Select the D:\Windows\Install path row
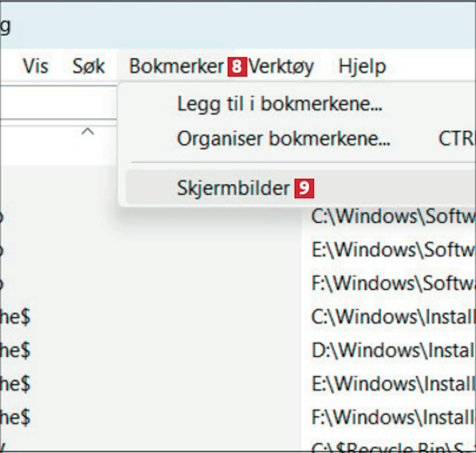The image size is (476, 453). pyautogui.click(x=393, y=350)
